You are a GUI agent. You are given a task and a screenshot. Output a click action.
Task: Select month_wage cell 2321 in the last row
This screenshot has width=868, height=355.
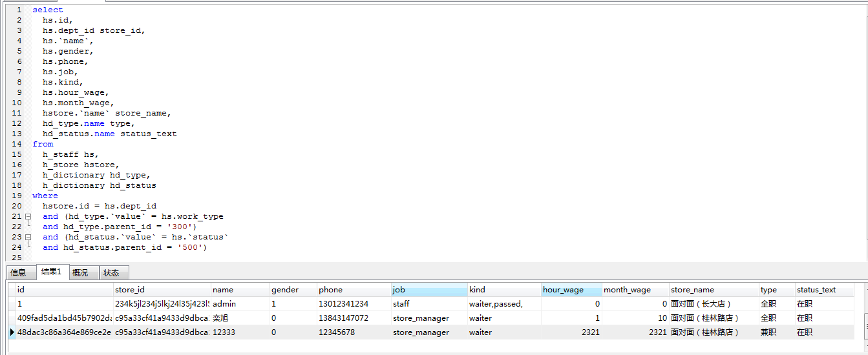(x=636, y=332)
